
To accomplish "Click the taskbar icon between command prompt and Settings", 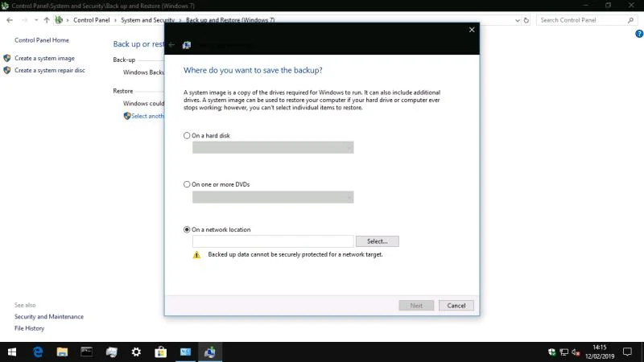I will [x=111, y=352].
